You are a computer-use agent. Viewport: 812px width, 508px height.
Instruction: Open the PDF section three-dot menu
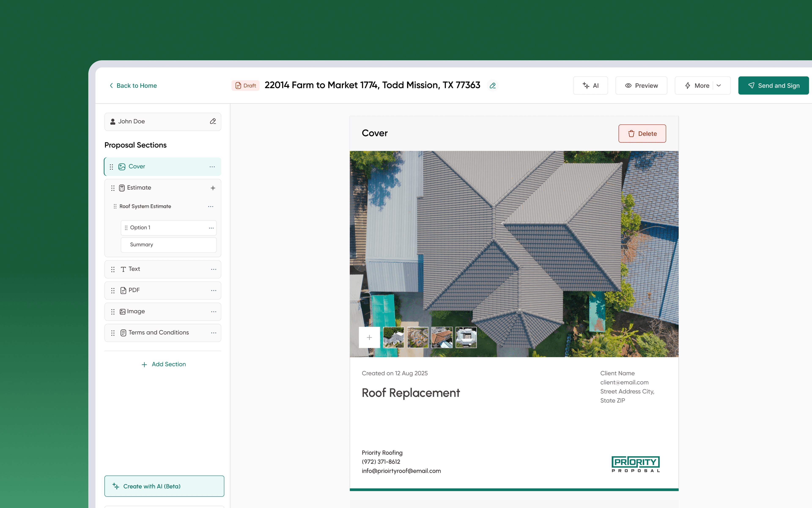tap(213, 290)
